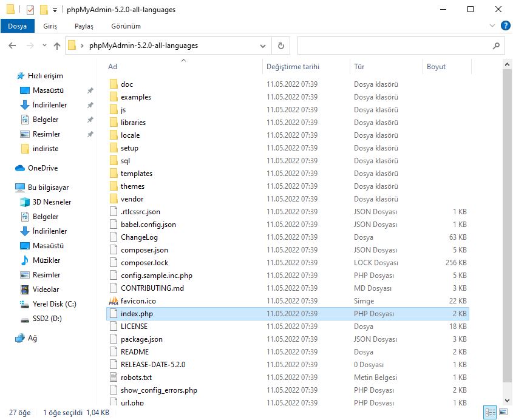Select babel.config.json file name

(148, 225)
